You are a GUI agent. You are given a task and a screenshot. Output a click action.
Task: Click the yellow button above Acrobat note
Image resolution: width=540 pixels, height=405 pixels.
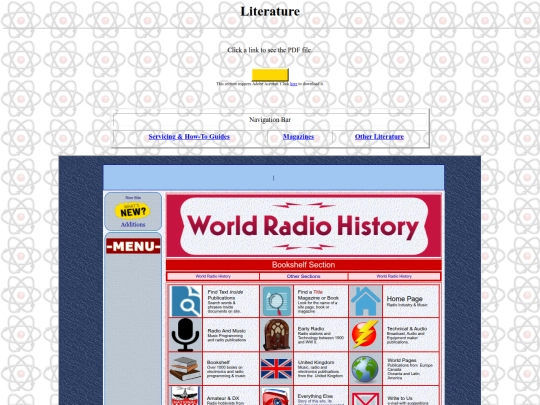point(270,75)
